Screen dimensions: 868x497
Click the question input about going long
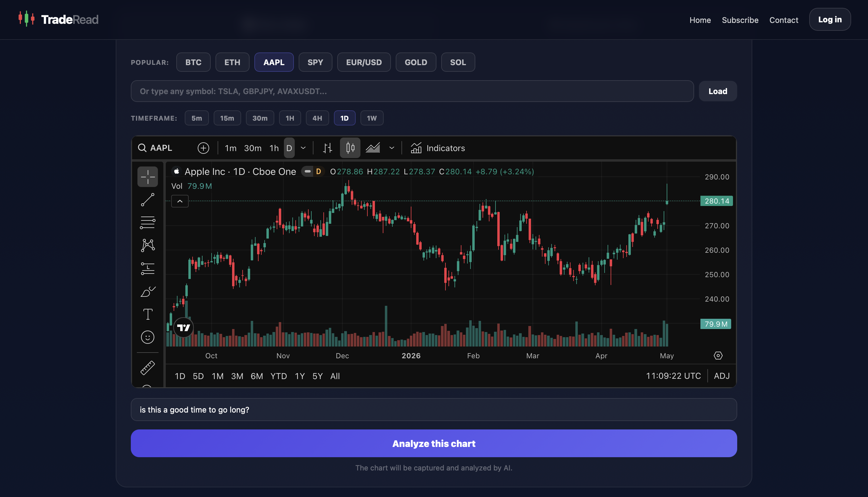click(434, 409)
